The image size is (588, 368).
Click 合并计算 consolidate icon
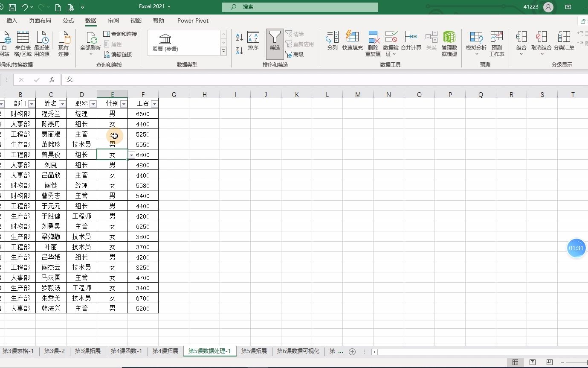coord(411,41)
